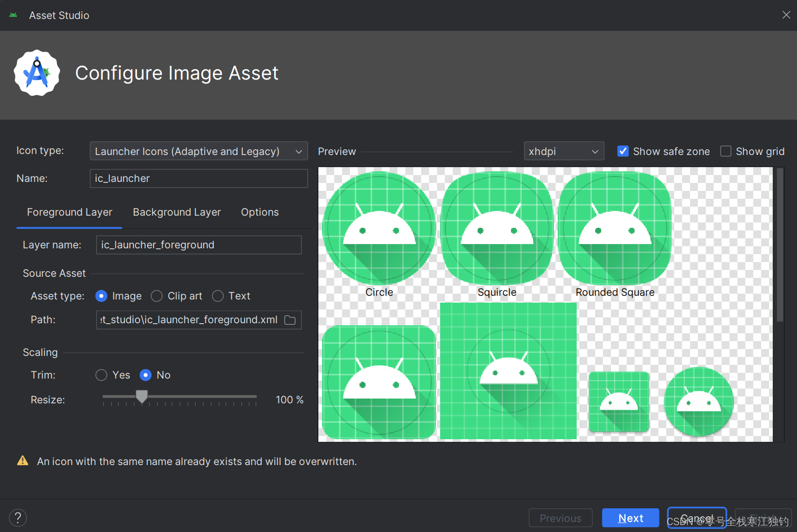The height and width of the screenshot is (532, 797).
Task: Click the small legacy square icon preview
Action: [619, 402]
